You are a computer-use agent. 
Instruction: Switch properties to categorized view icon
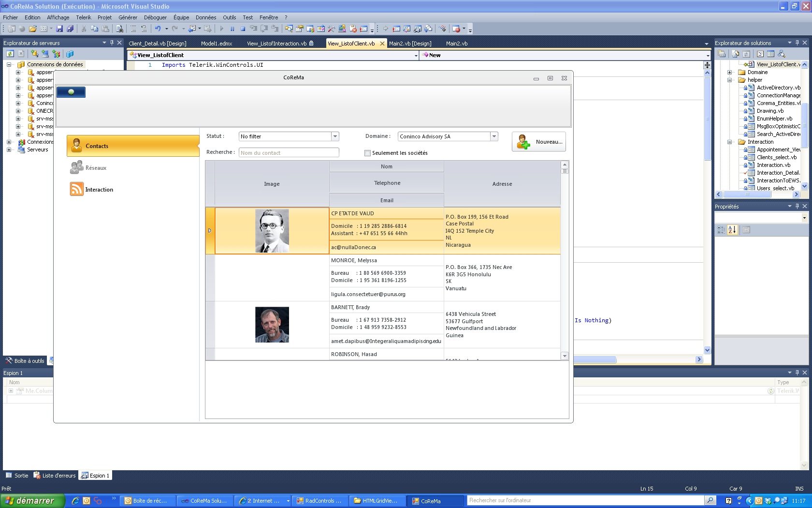coord(721,230)
